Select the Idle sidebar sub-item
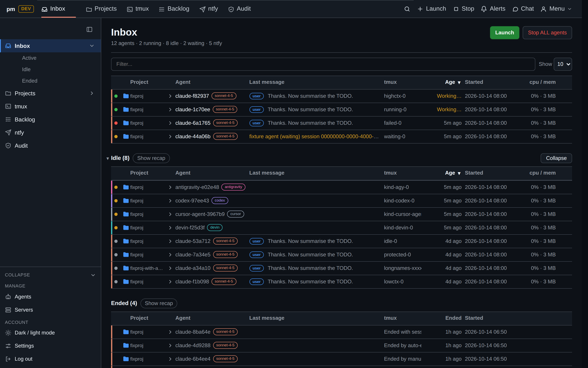The height and width of the screenshot is (368, 588). (26, 69)
